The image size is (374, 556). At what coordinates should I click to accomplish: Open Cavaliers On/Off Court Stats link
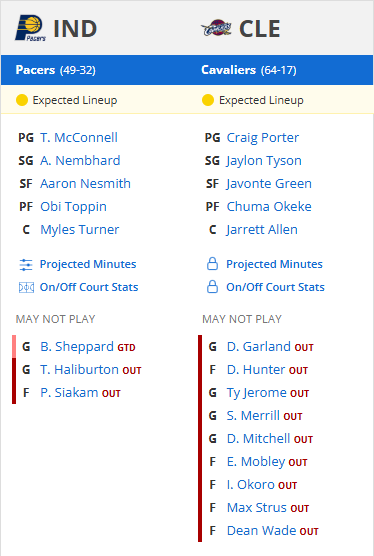pos(275,287)
